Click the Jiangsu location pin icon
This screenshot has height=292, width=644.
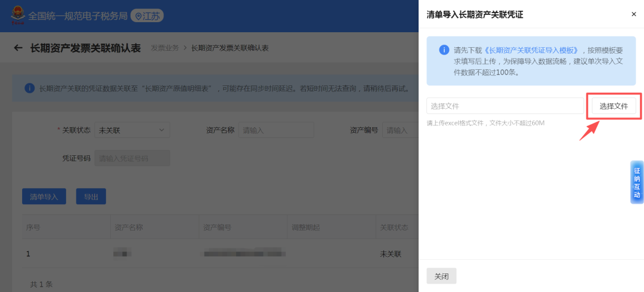[138, 16]
